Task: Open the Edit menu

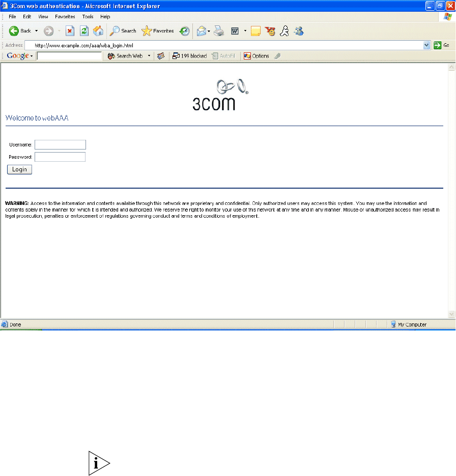Action: tap(27, 17)
